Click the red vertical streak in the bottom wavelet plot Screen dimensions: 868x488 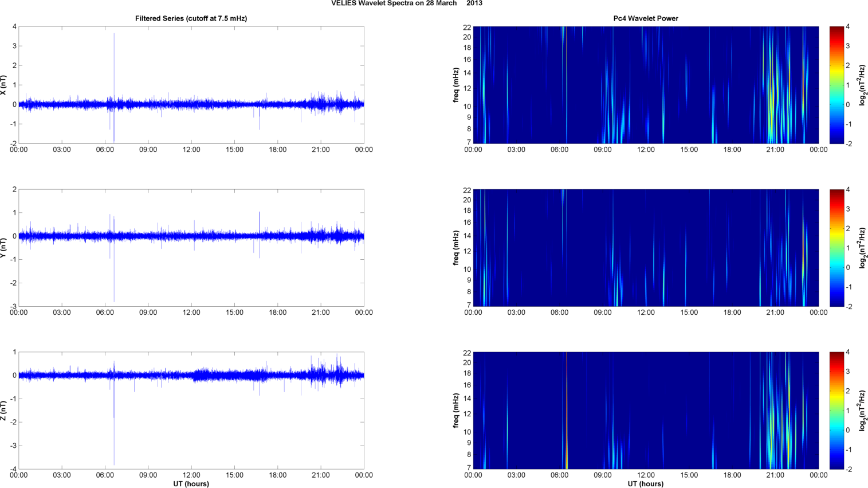click(567, 401)
